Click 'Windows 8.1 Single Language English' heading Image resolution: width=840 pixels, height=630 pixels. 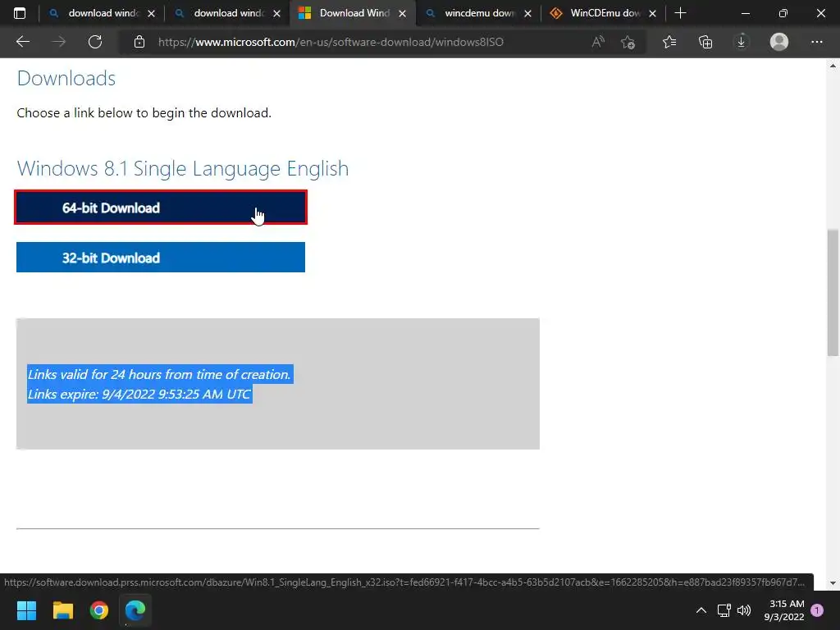point(183,169)
